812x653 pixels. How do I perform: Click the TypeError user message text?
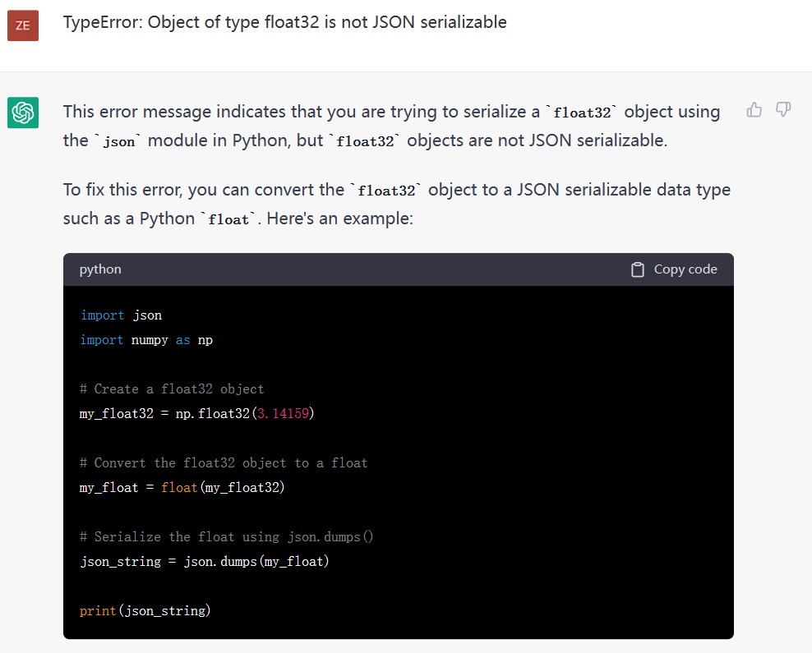285,22
